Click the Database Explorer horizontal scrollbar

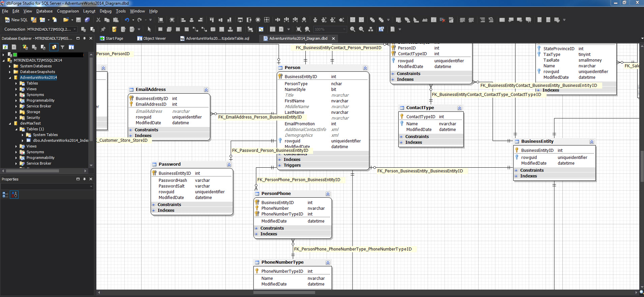coord(32,171)
